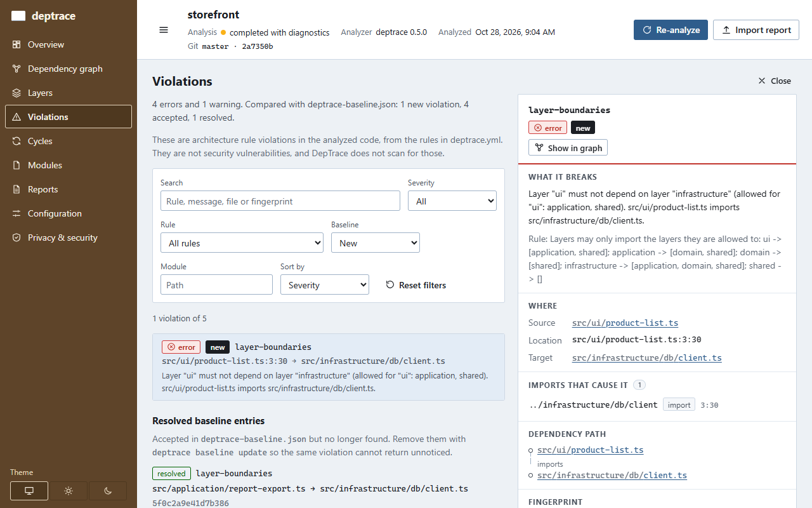Screen dimensions: 812x508
Task: Open the Severity dropdown
Action: tap(452, 201)
